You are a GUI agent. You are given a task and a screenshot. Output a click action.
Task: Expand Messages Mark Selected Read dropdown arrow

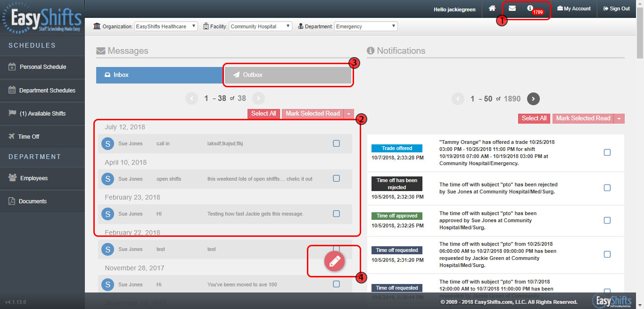[348, 114]
